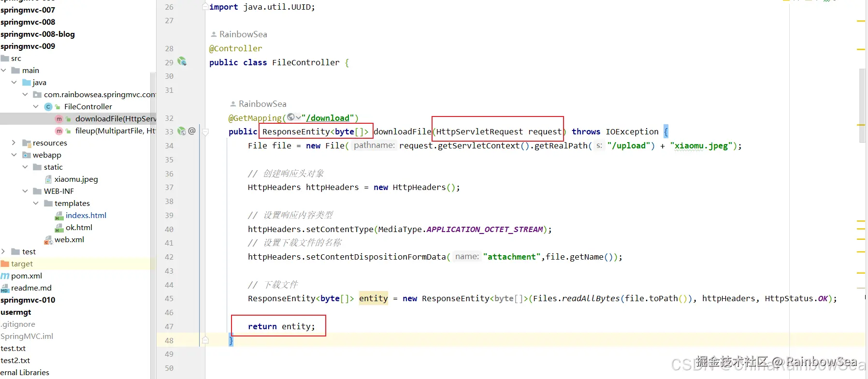The image size is (868, 379).
Task: Click the project panel vertical scrollbar
Action: tap(153, 226)
